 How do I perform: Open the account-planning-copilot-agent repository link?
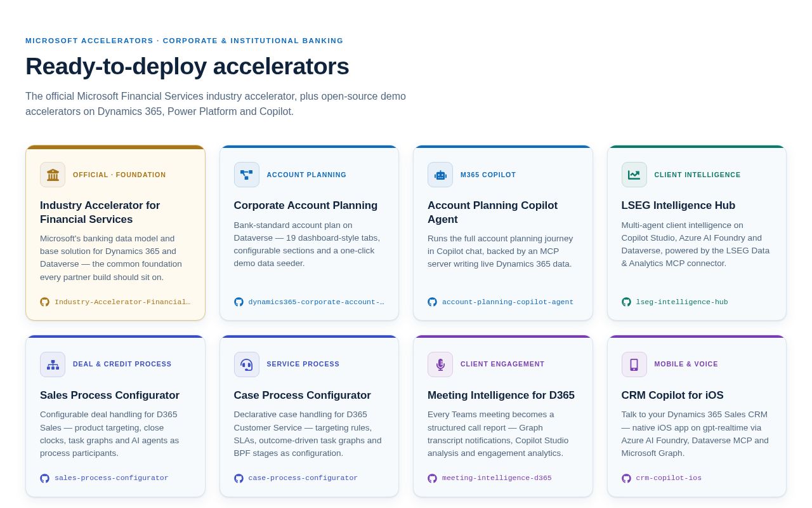501,302
